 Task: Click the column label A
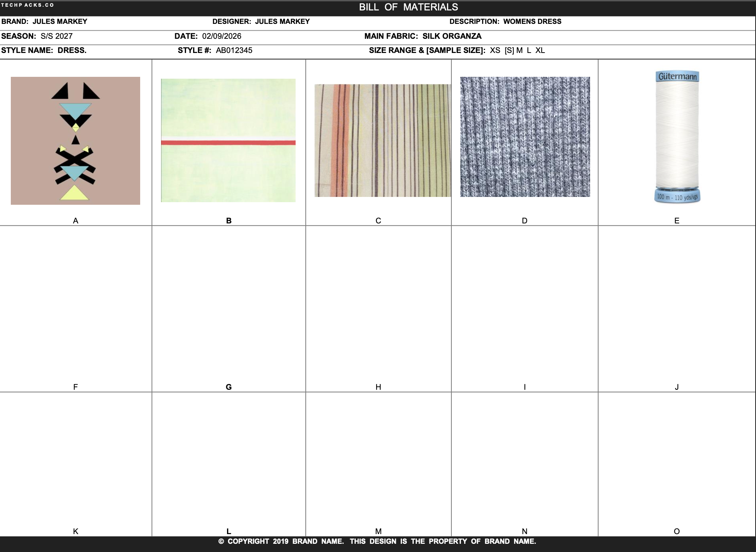tap(76, 221)
